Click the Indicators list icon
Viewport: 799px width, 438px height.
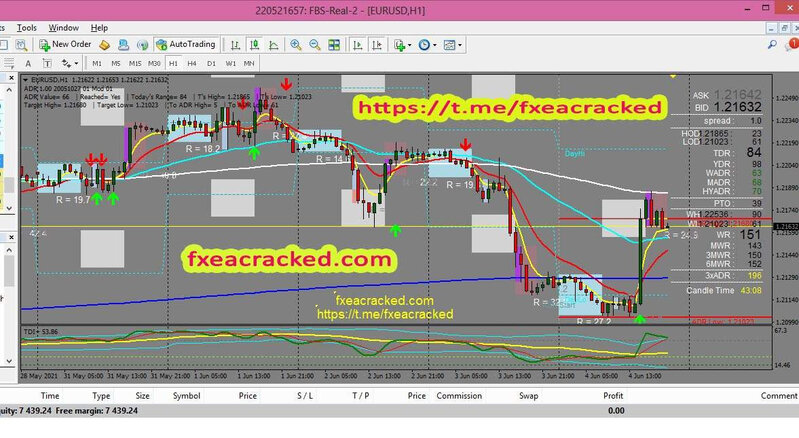point(400,45)
